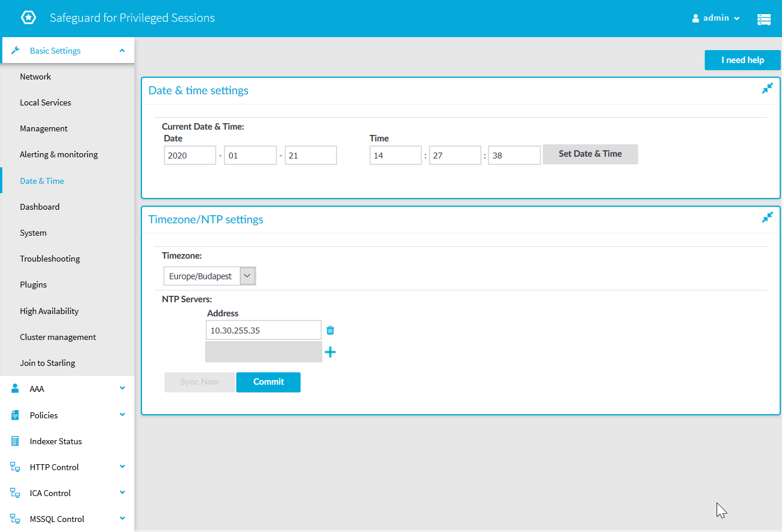The image size is (782, 532).
Task: Open the Network menu item
Action: coord(35,77)
